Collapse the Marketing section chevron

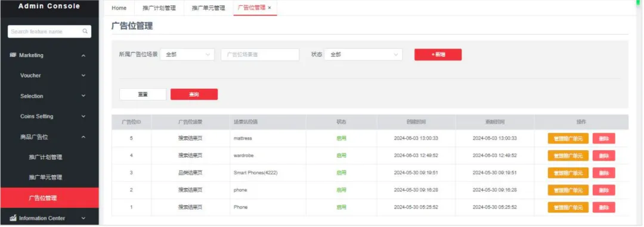(x=83, y=55)
